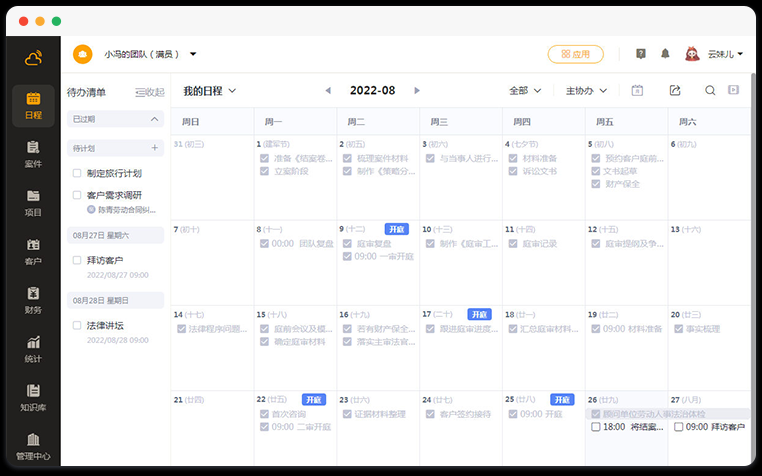Click the 应用 button
The image size is (762, 476).
(575, 54)
